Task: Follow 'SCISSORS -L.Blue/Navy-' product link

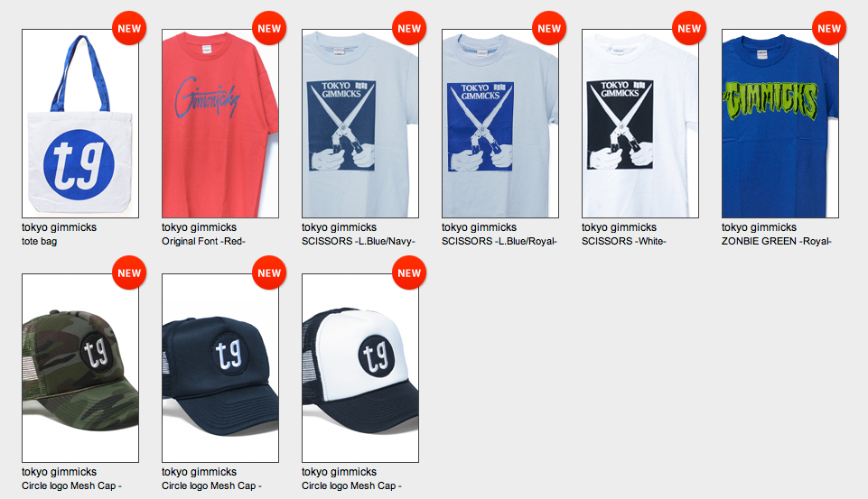Action: pos(359,241)
